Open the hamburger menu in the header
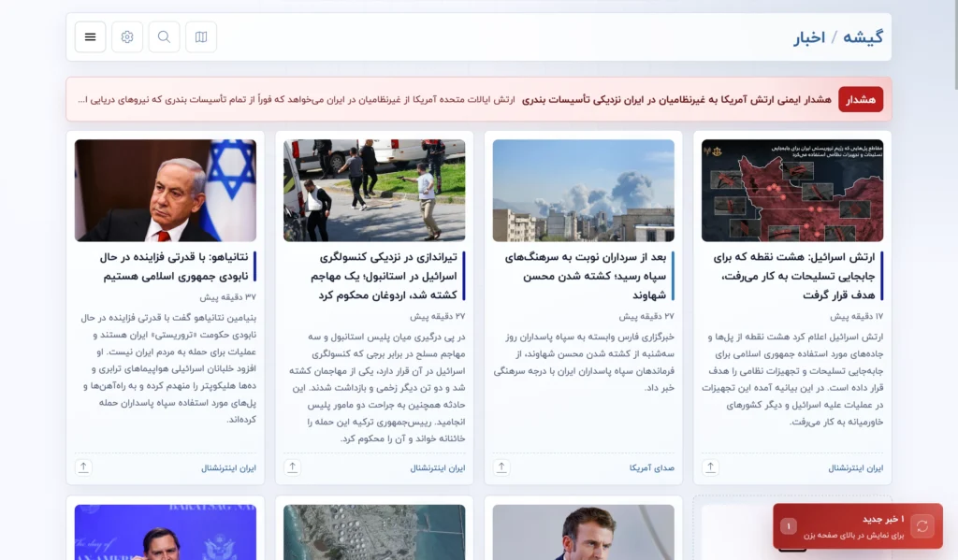The width and height of the screenshot is (958, 560). [91, 37]
